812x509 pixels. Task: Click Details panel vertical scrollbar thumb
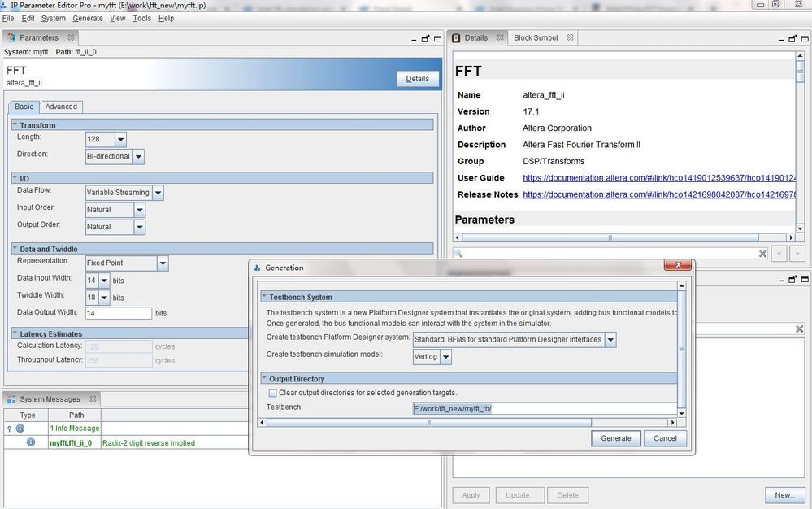pyautogui.click(x=800, y=71)
